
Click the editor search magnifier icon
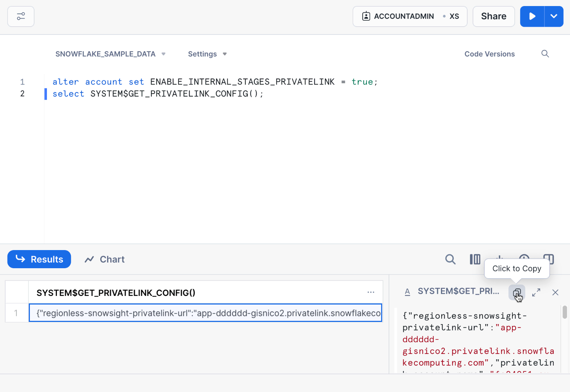545,54
